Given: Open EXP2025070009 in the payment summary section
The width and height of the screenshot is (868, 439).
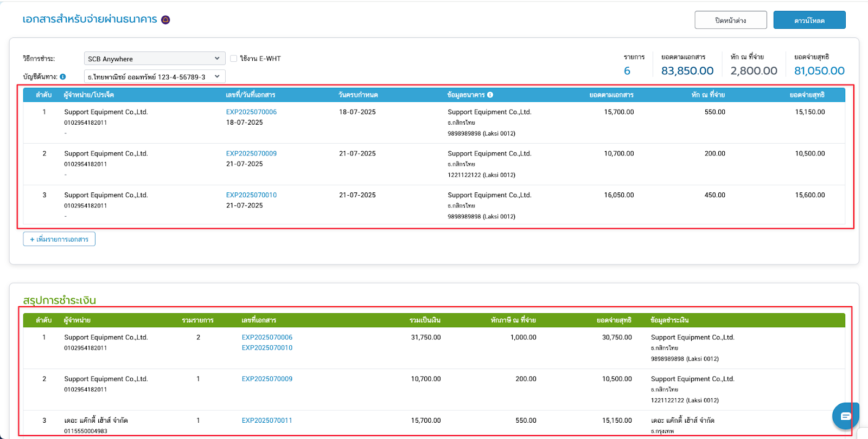Looking at the screenshot, I should coord(267,379).
